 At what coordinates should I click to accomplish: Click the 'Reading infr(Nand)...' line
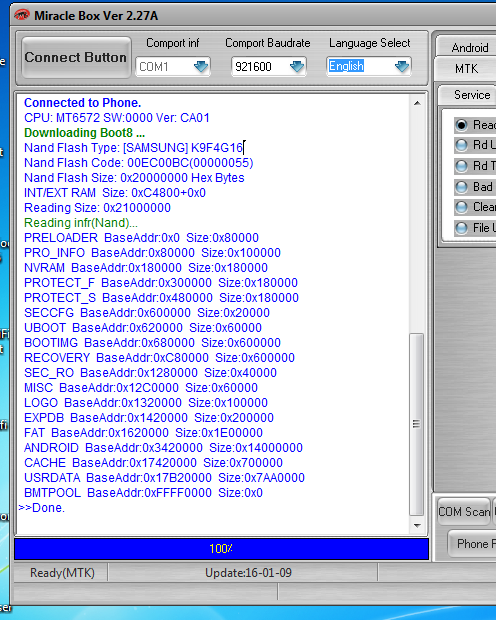81,223
